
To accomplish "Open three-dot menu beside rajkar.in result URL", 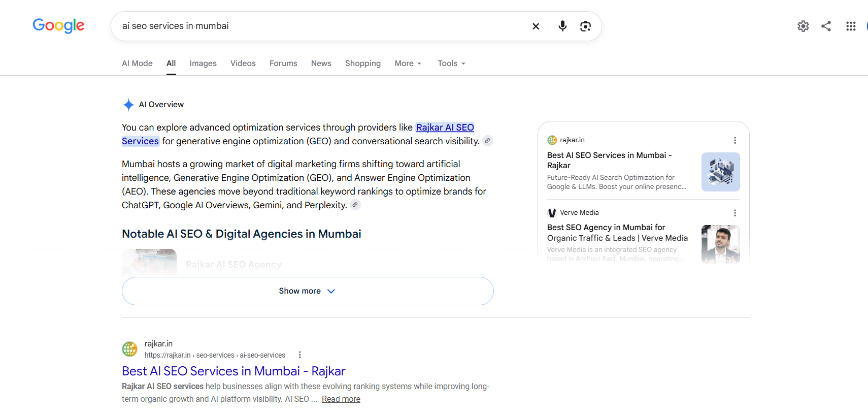I will point(300,355).
